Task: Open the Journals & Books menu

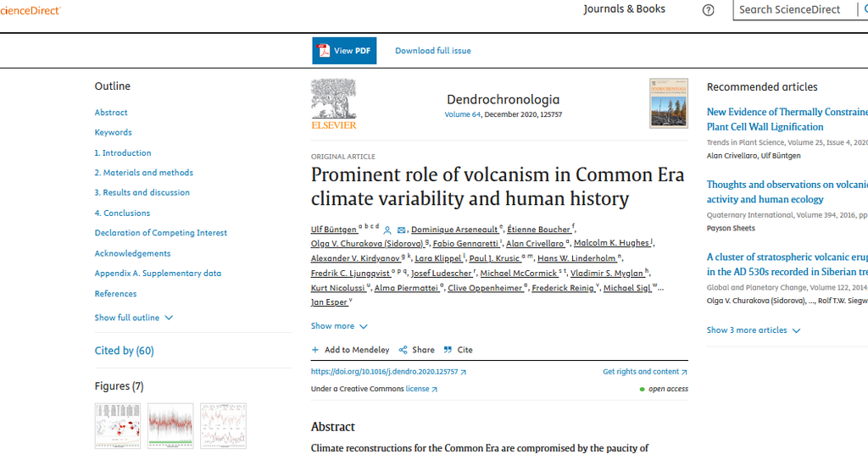Action: click(624, 9)
